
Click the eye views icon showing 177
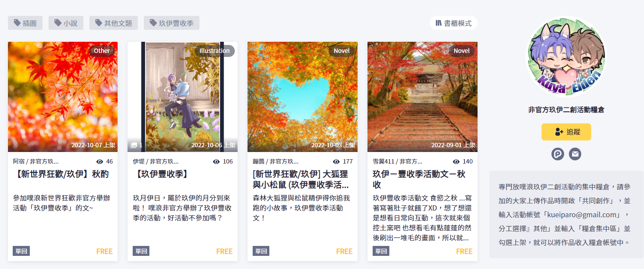tap(336, 162)
